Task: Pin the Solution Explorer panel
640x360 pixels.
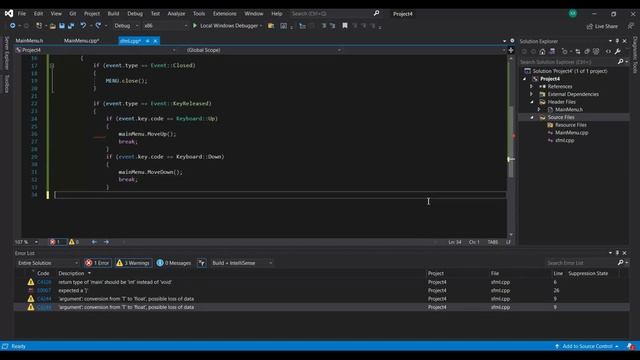Action: (x=617, y=41)
